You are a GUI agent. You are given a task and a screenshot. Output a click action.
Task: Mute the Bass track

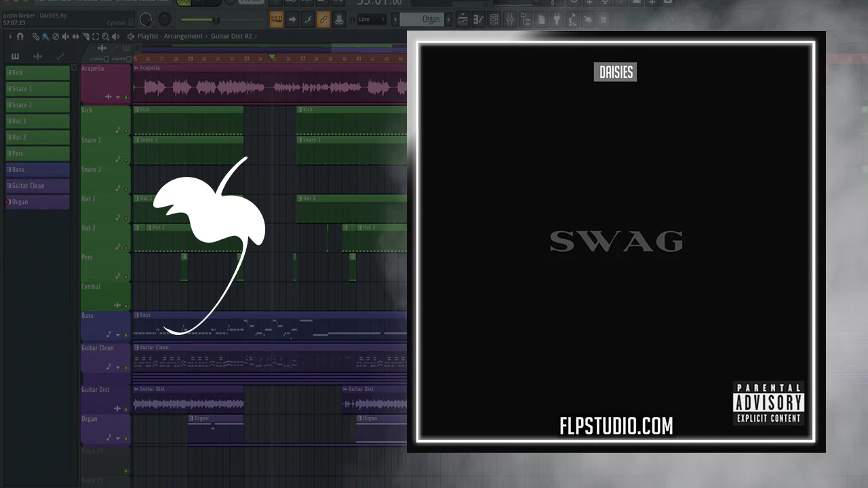tap(125, 335)
